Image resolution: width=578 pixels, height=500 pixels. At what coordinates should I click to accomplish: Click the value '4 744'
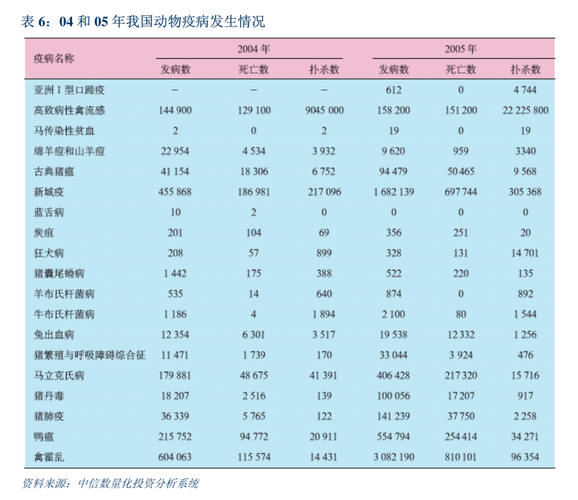(525, 90)
